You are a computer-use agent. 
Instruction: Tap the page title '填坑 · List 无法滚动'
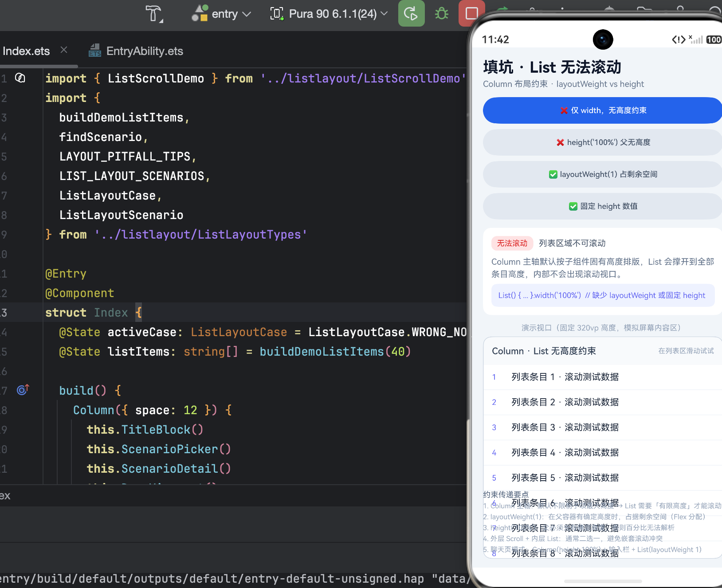click(552, 67)
